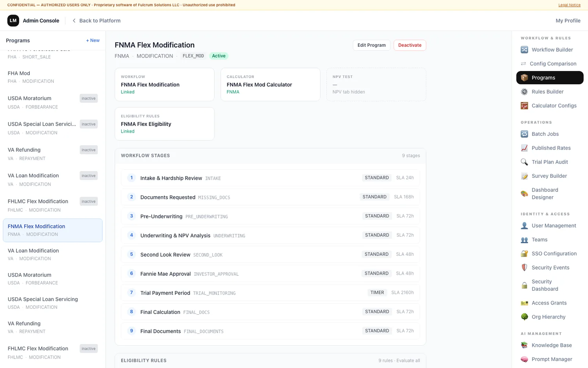Select FHA Mod program in list
This screenshot has width=588, height=368.
point(53,77)
